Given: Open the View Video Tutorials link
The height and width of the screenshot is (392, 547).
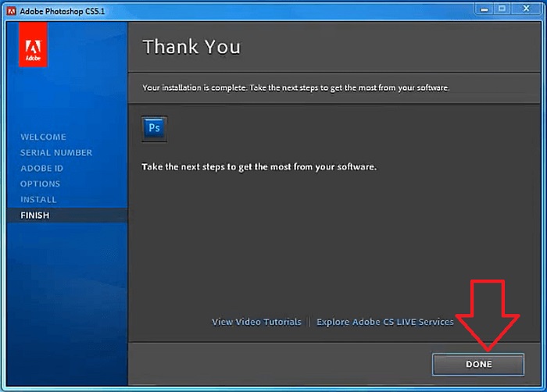Looking at the screenshot, I should 256,322.
